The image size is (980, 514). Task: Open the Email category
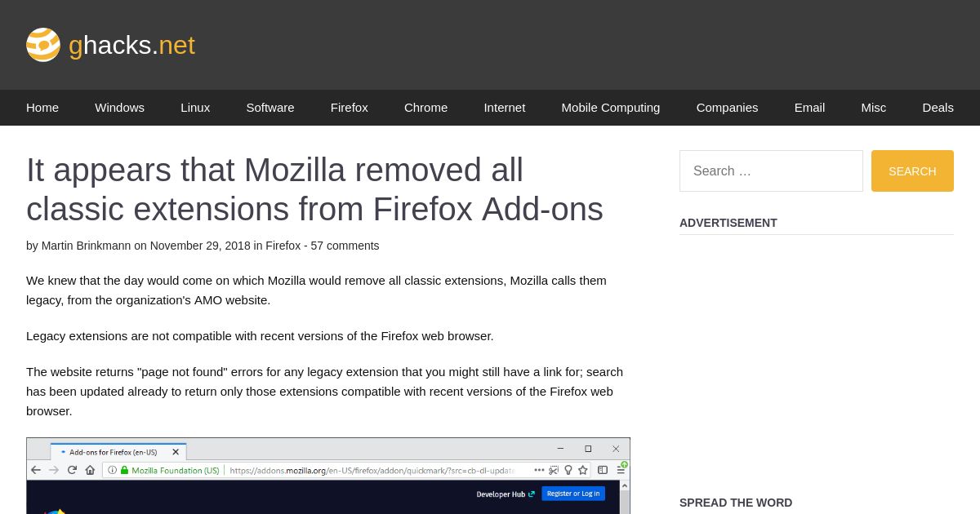[809, 108]
